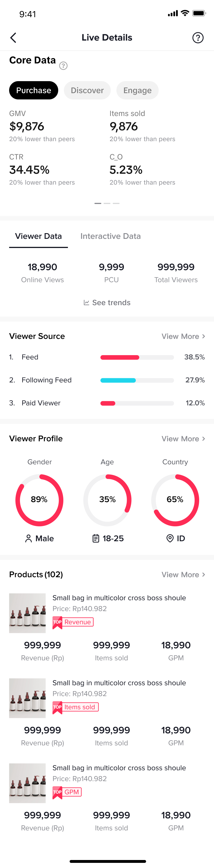Open the product tagged TOP Items sold
This screenshot has width=214, height=868.
[x=119, y=683]
